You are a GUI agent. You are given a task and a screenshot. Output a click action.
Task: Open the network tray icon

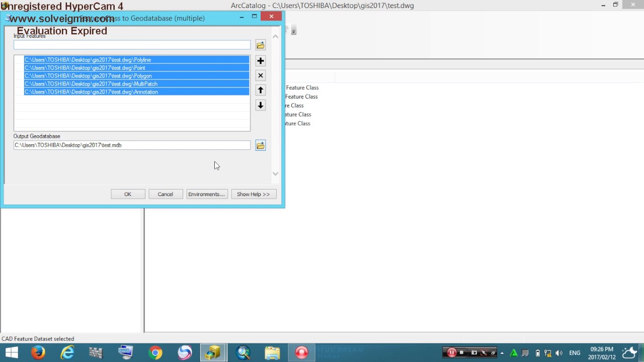click(548, 353)
